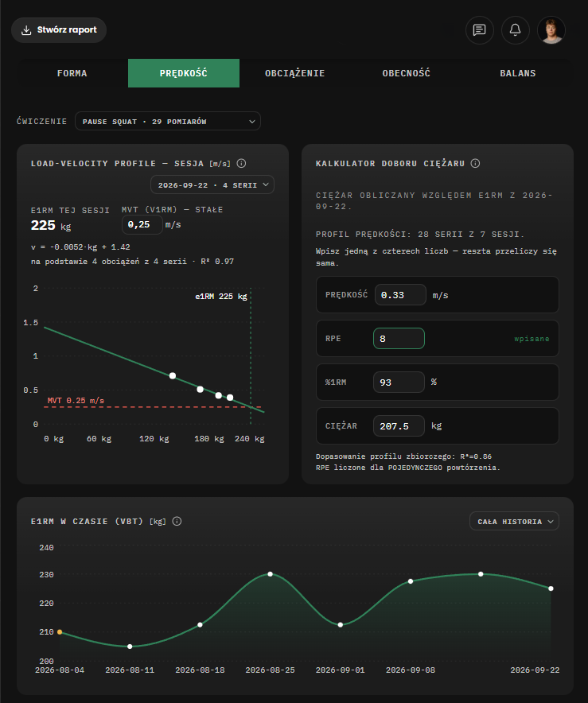Click the Prędkość 0.33 input field
Image resolution: width=588 pixels, height=703 pixels.
(400, 294)
